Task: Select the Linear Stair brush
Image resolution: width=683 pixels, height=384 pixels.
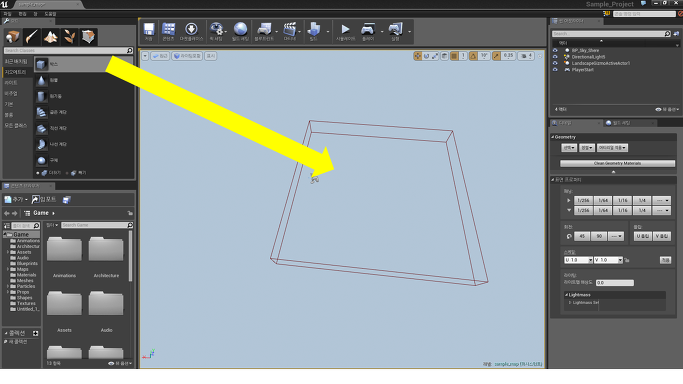Action: click(84, 128)
